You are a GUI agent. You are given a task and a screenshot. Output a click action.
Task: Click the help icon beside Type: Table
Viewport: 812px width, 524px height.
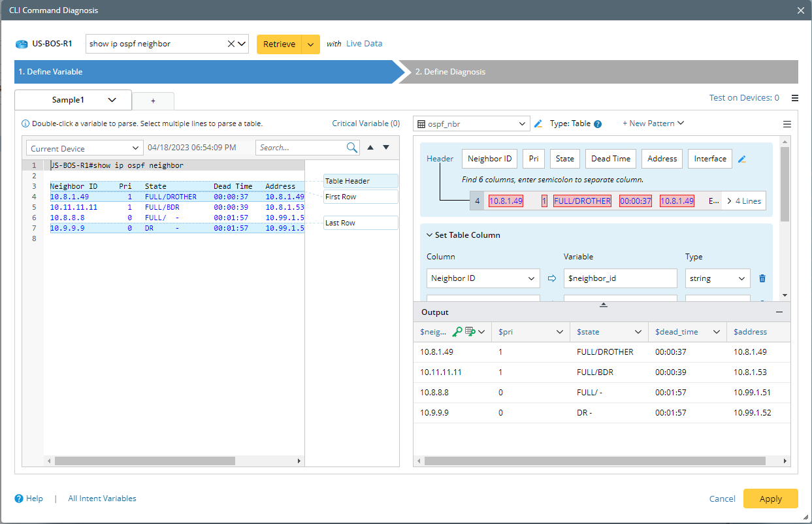point(597,124)
